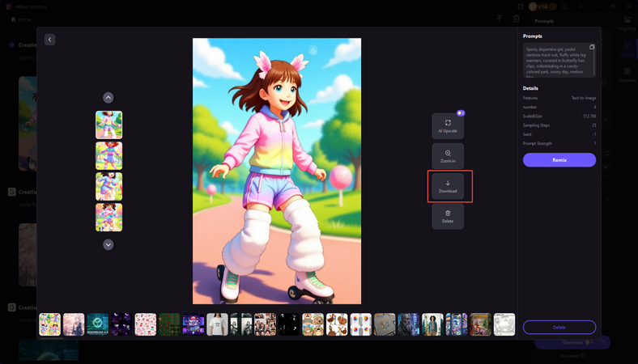Select the first variation thumbnail

tap(108, 125)
